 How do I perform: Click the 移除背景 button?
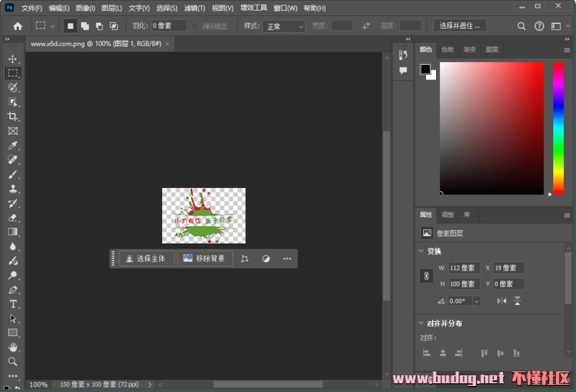click(x=205, y=258)
